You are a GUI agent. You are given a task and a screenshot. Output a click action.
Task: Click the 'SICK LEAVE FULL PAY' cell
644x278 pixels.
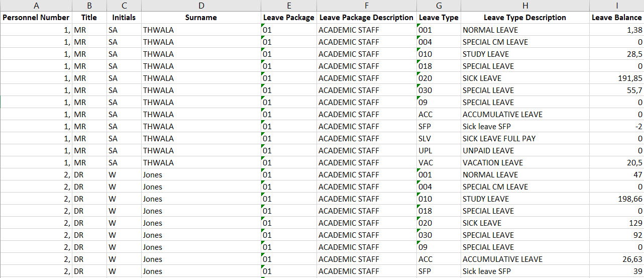(x=524, y=139)
